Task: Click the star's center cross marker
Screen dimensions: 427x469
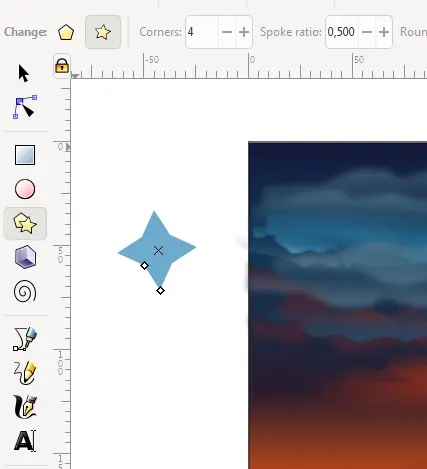Action: click(x=159, y=251)
